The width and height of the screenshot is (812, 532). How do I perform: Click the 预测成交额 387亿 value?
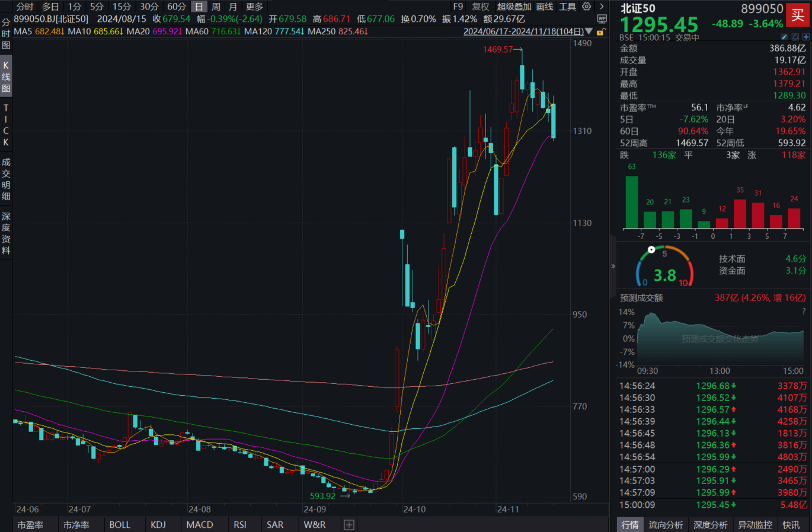click(x=760, y=298)
